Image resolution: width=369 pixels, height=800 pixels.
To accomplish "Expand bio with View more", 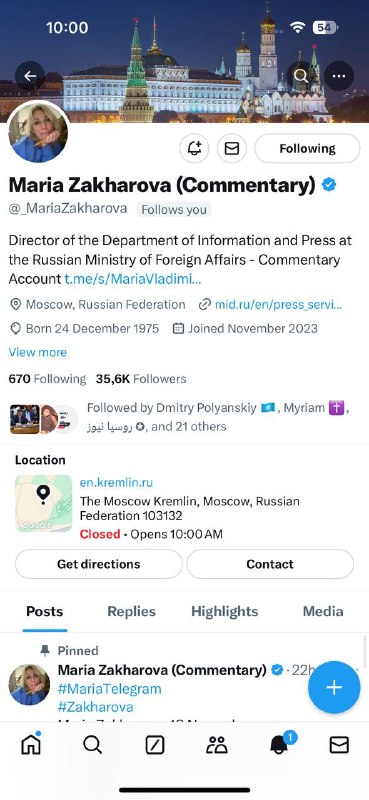I will pyautogui.click(x=38, y=353).
